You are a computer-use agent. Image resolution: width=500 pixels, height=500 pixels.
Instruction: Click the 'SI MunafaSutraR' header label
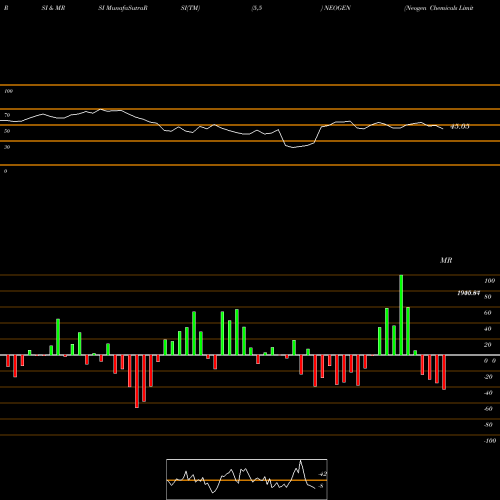(123, 8)
